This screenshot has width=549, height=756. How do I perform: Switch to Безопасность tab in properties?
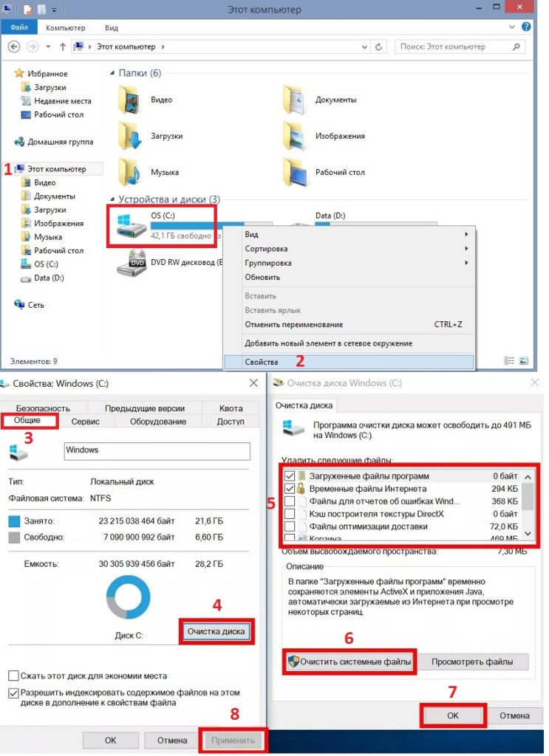click(x=43, y=408)
